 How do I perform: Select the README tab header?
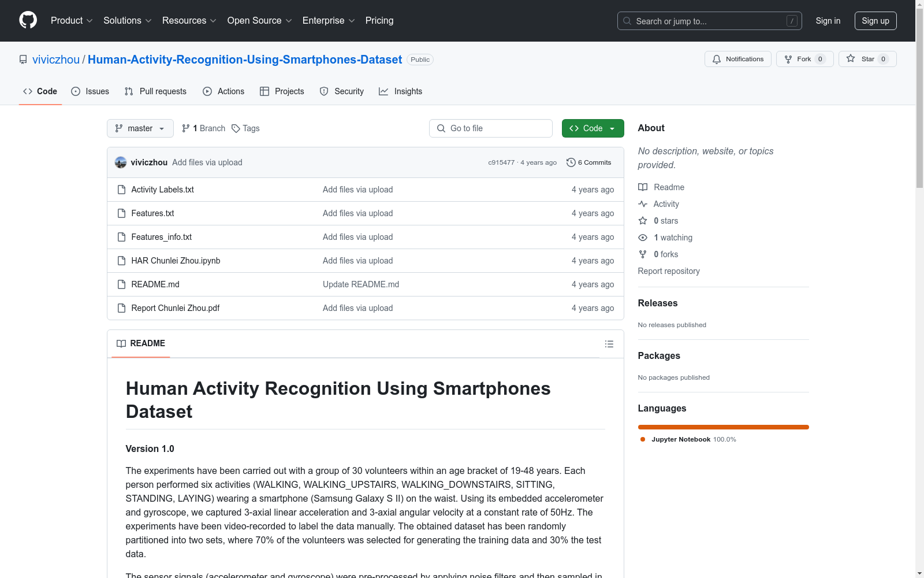pos(141,343)
